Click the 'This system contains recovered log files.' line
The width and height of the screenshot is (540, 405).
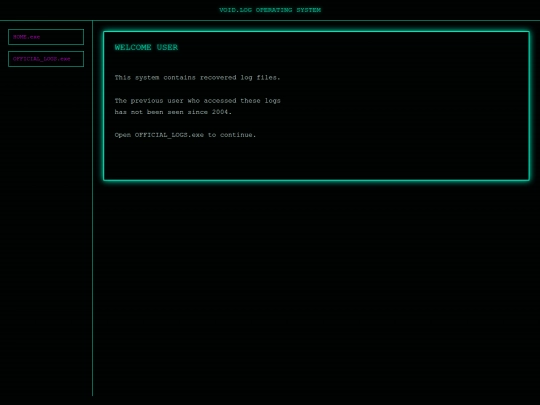197,77
